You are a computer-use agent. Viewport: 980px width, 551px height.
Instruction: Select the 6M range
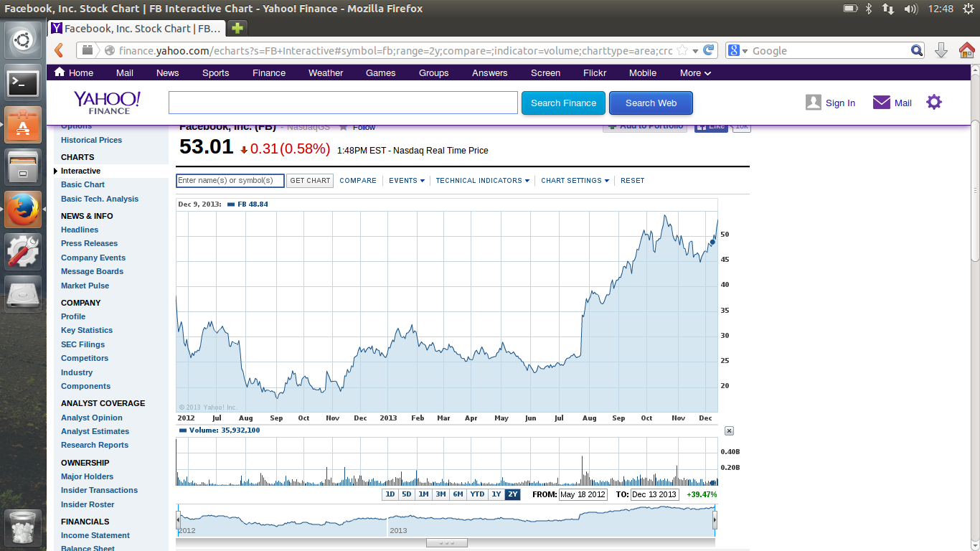pos(458,494)
